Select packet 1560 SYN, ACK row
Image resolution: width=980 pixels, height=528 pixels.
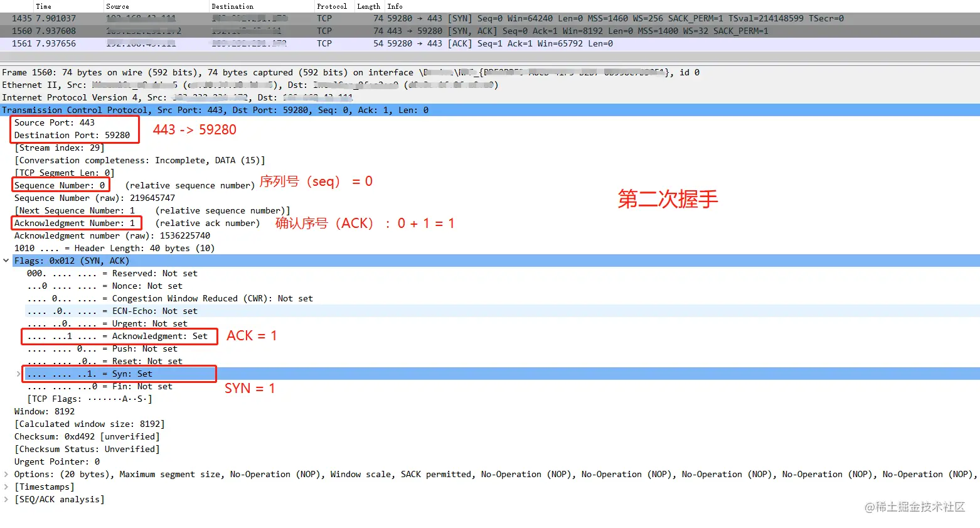tap(490, 31)
